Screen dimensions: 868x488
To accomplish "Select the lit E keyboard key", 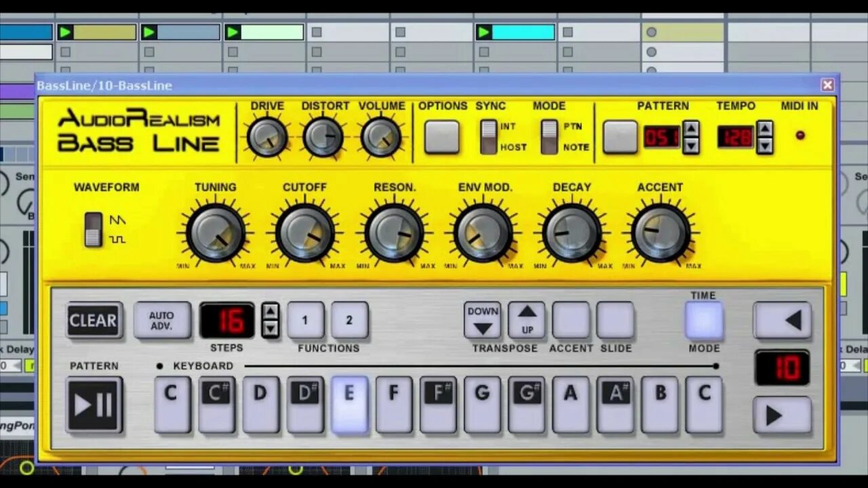I will 349,405.
